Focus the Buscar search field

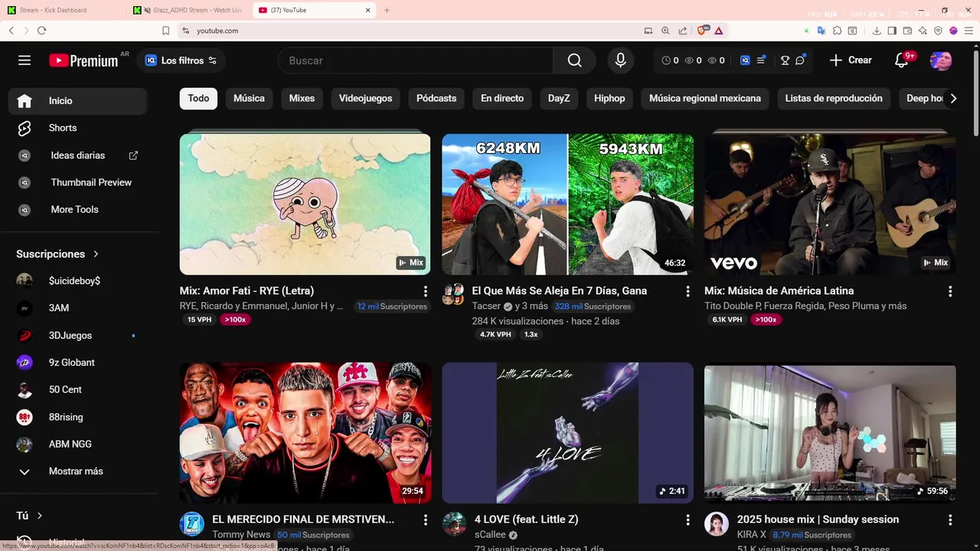(x=416, y=60)
